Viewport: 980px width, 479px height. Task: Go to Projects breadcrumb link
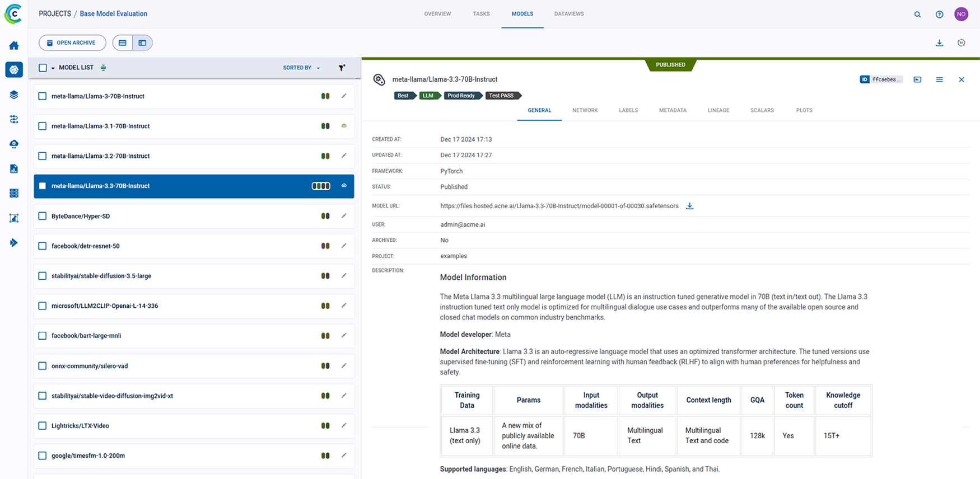(55, 14)
